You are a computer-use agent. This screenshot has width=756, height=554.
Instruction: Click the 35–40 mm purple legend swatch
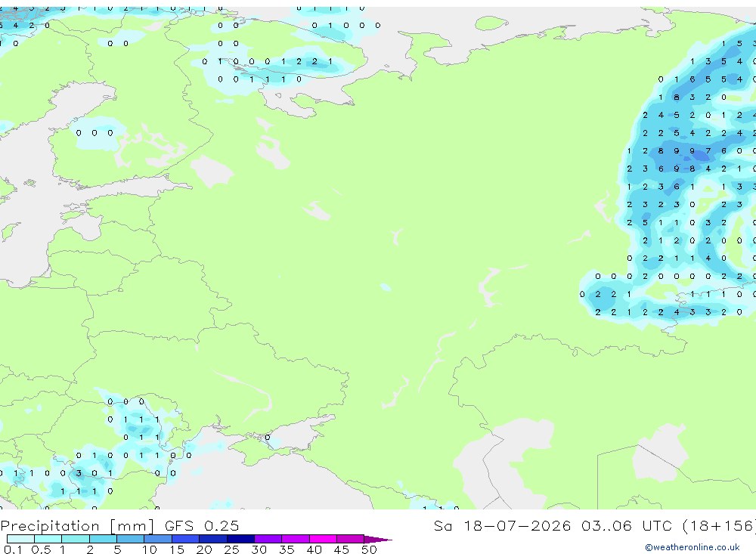click(296, 539)
